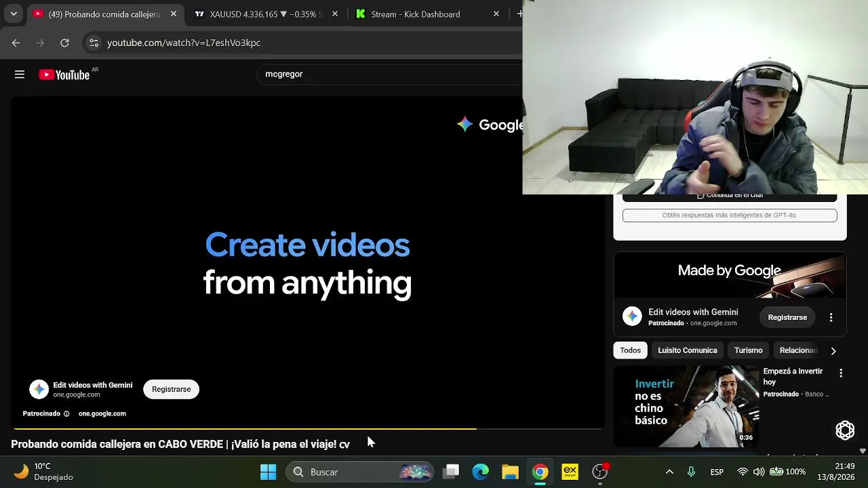
Task: Go back with the browser back arrow
Action: (x=16, y=43)
